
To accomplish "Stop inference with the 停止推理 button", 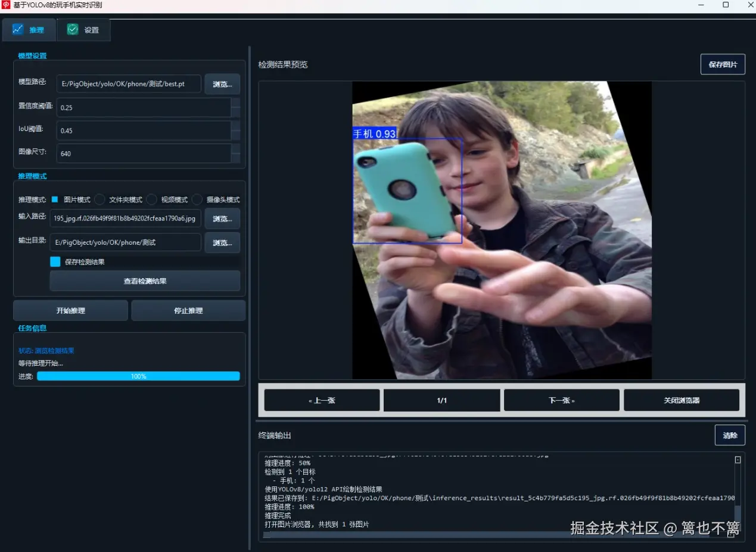I will [188, 310].
